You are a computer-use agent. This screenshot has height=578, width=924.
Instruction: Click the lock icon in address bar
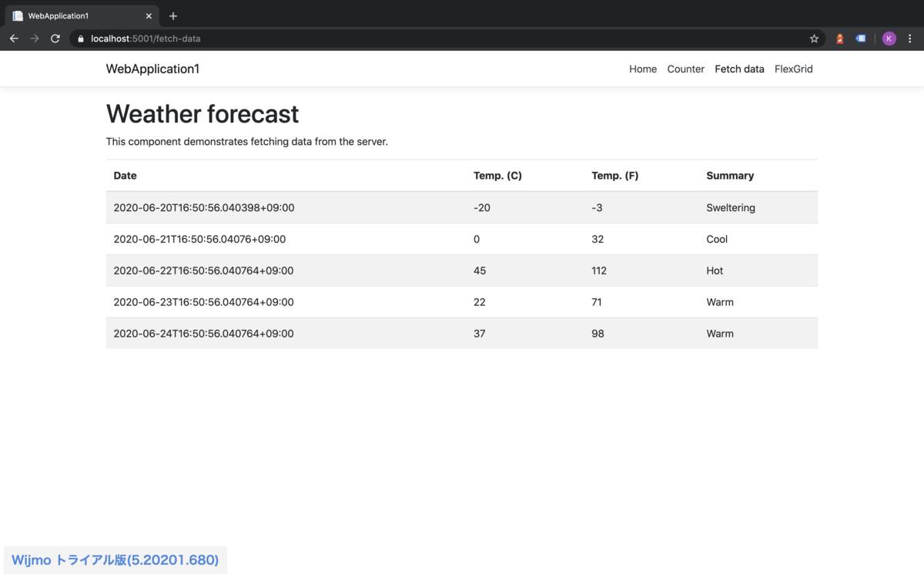80,39
